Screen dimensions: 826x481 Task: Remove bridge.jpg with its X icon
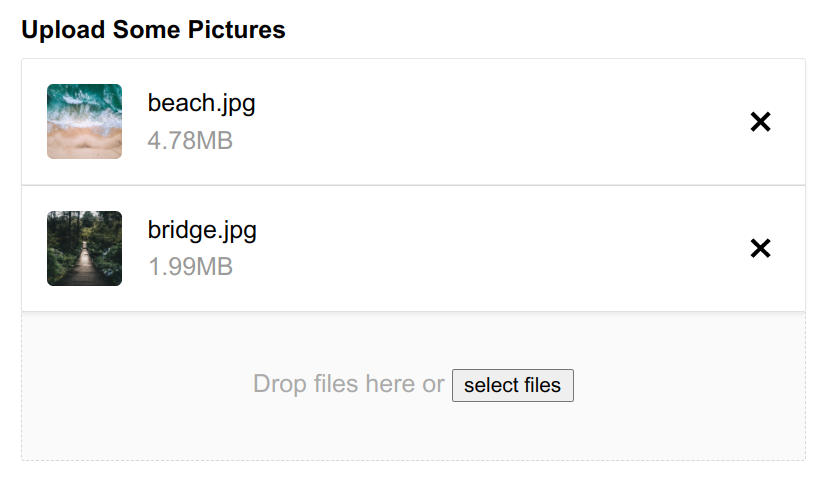[x=760, y=248]
